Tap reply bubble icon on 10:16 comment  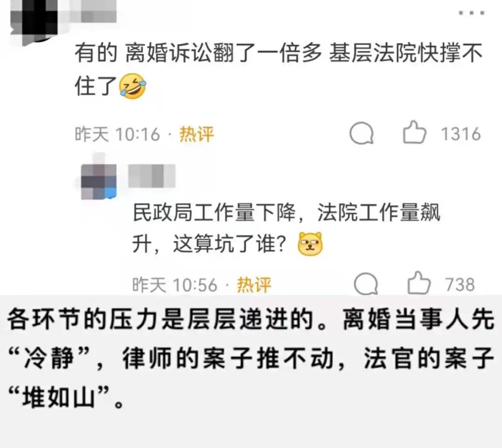pos(362,134)
